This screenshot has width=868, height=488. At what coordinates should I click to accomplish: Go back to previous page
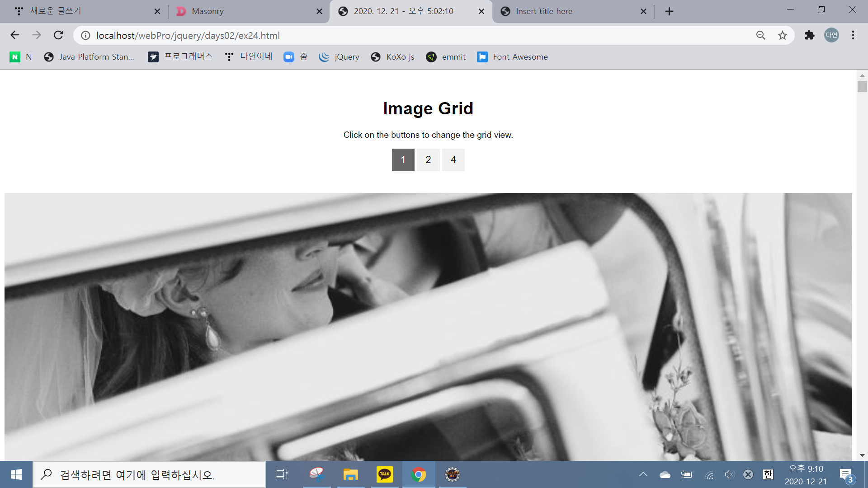click(x=15, y=35)
